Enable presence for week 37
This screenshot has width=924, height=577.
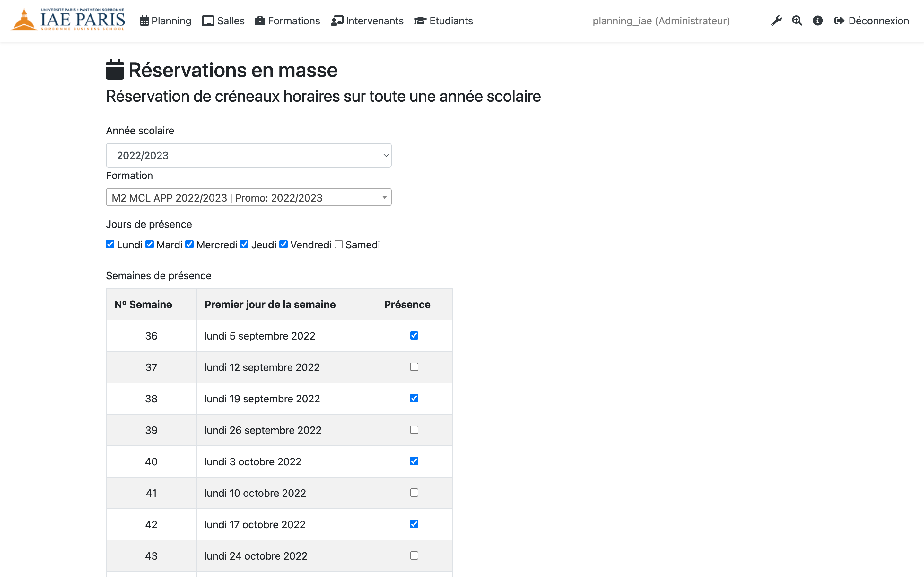tap(414, 367)
